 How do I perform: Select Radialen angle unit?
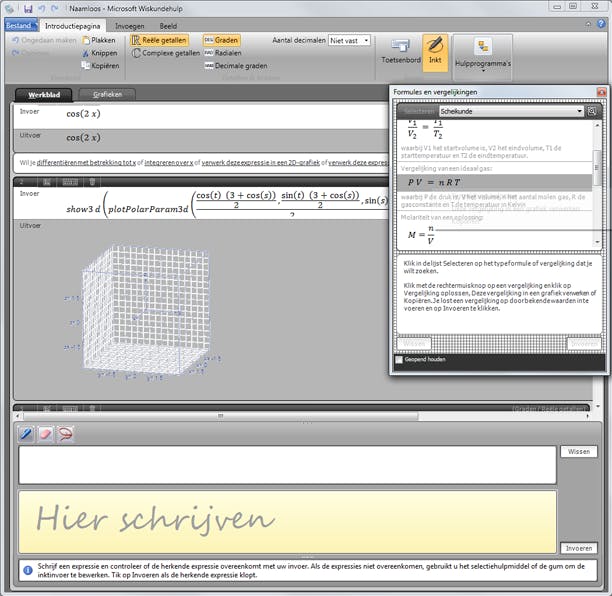(x=223, y=53)
